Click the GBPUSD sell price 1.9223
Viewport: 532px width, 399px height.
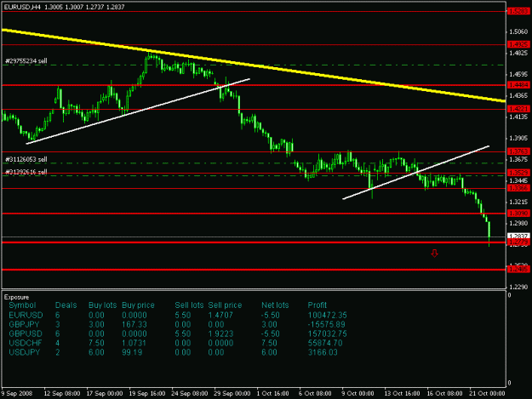[220, 333]
